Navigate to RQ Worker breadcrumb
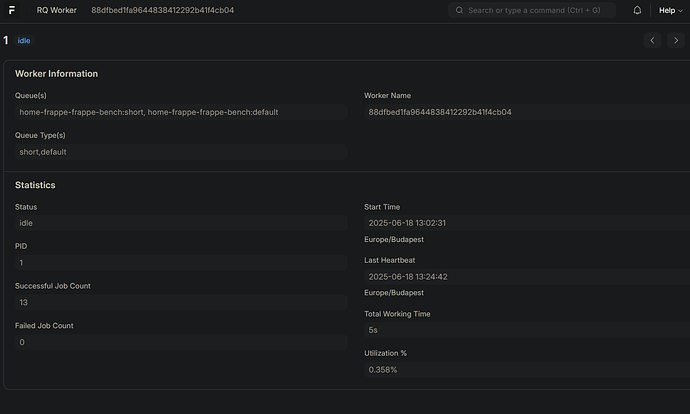 [57, 10]
